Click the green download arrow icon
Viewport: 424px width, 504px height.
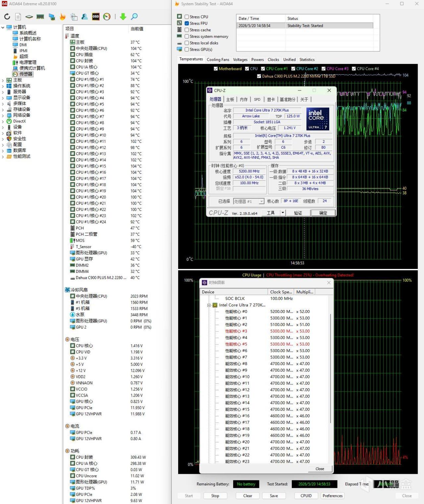[123, 17]
